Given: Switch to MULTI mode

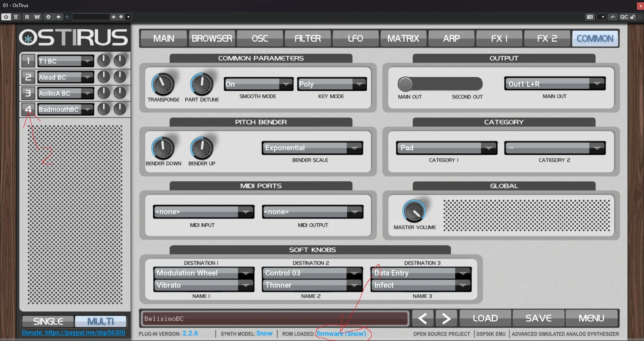Looking at the screenshot, I should 100,321.
